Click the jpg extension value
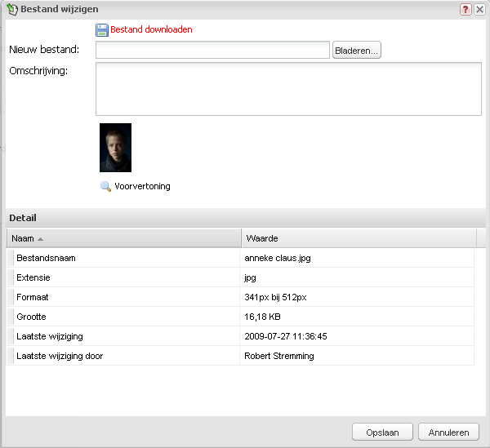This screenshot has width=490, height=448. (250, 278)
